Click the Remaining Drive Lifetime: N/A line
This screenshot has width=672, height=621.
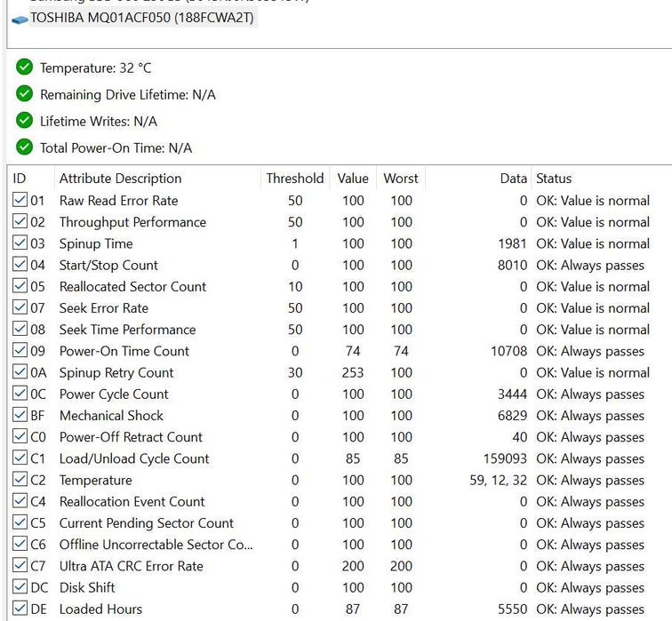(128, 95)
